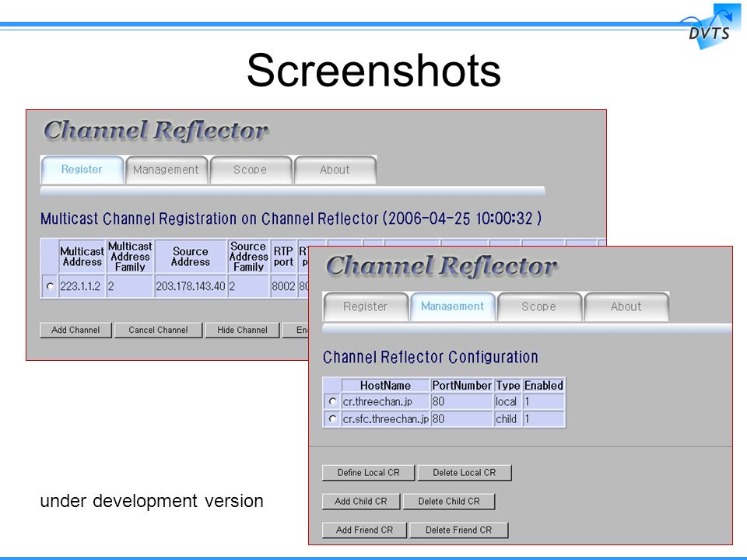Open Scope tab in back window
This screenshot has height=560, width=747.
coord(250,170)
